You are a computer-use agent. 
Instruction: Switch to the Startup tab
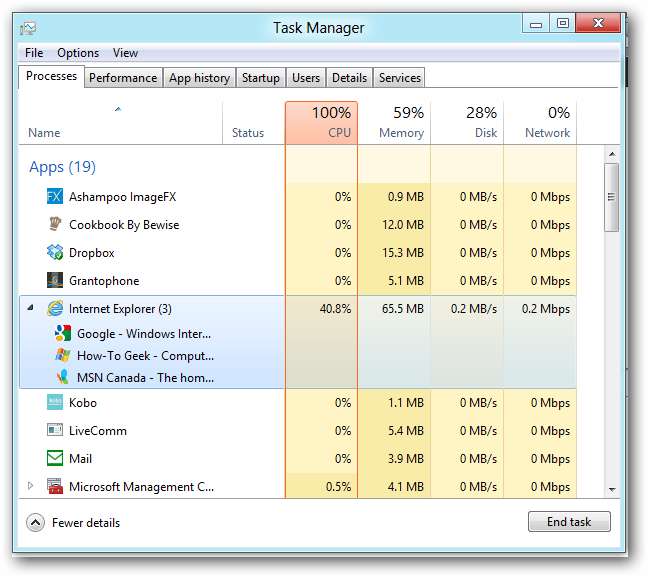click(261, 78)
